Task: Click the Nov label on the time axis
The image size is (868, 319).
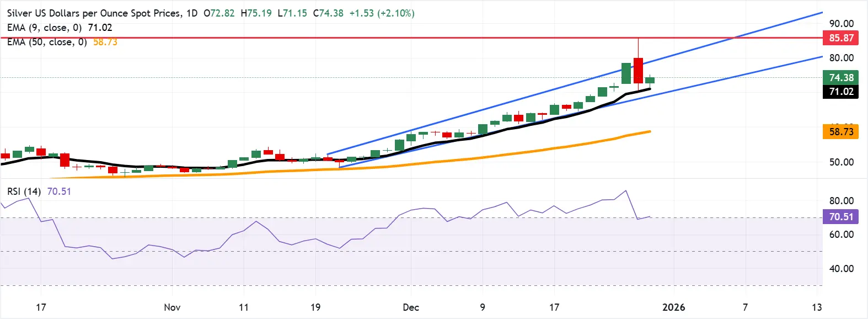Action: click(172, 307)
